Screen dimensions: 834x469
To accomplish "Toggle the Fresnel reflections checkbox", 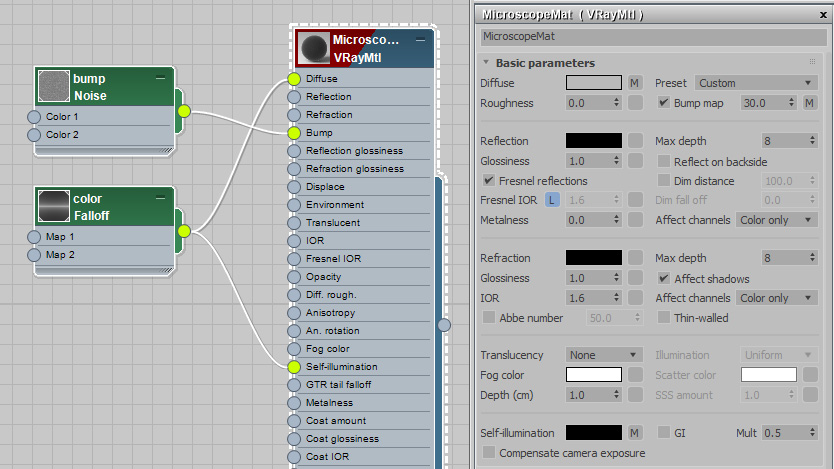I will (489, 181).
